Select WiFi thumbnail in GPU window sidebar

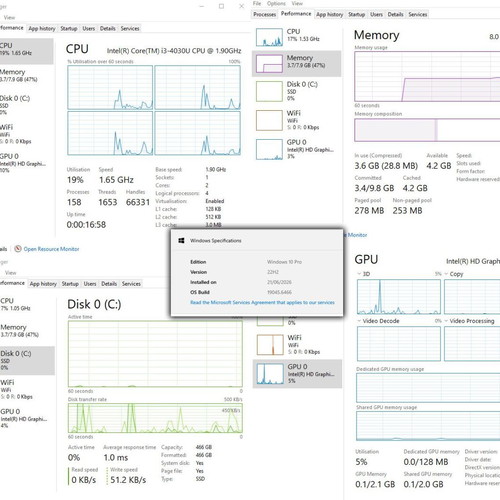[x=270, y=345]
